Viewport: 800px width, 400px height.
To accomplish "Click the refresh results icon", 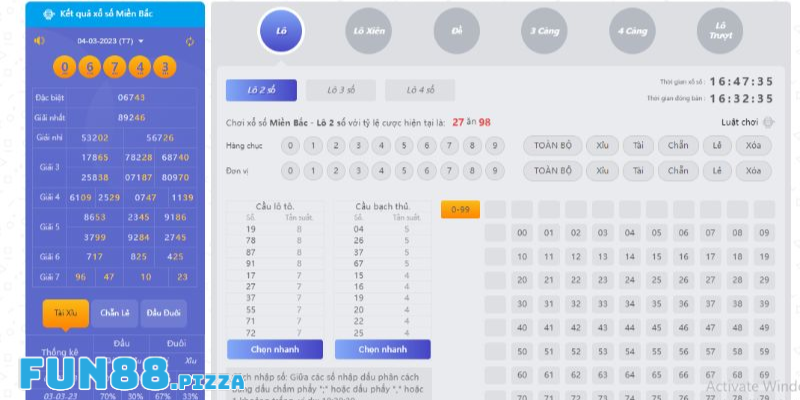I will [189, 41].
